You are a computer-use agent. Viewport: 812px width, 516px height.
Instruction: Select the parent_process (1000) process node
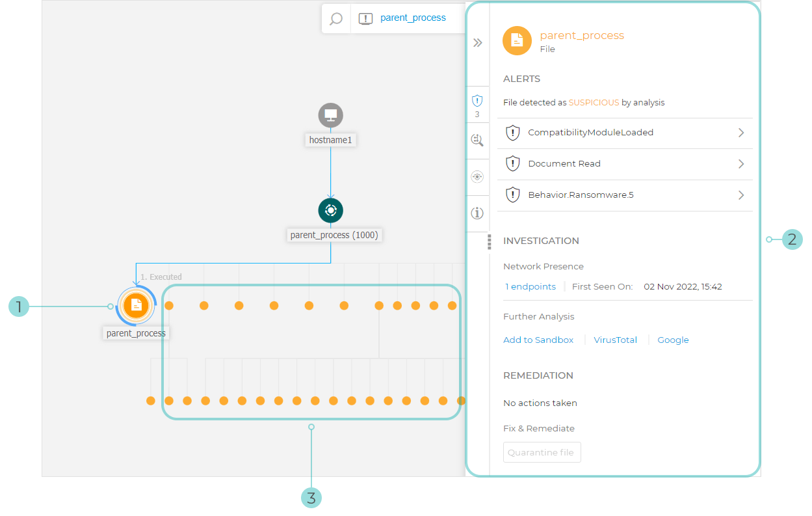330,210
